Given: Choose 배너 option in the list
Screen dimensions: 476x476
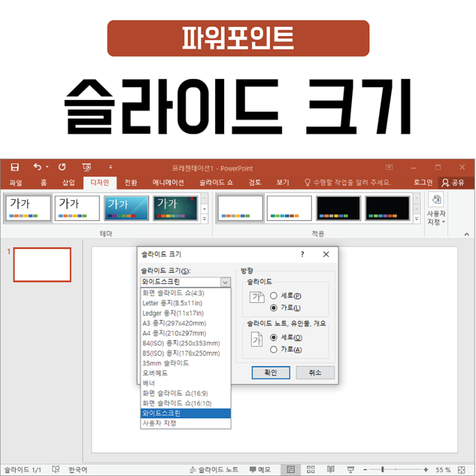Looking at the screenshot, I should (x=186, y=383).
